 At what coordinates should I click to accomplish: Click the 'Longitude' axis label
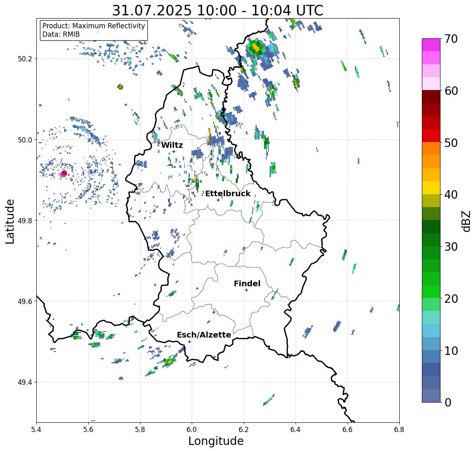(x=216, y=441)
